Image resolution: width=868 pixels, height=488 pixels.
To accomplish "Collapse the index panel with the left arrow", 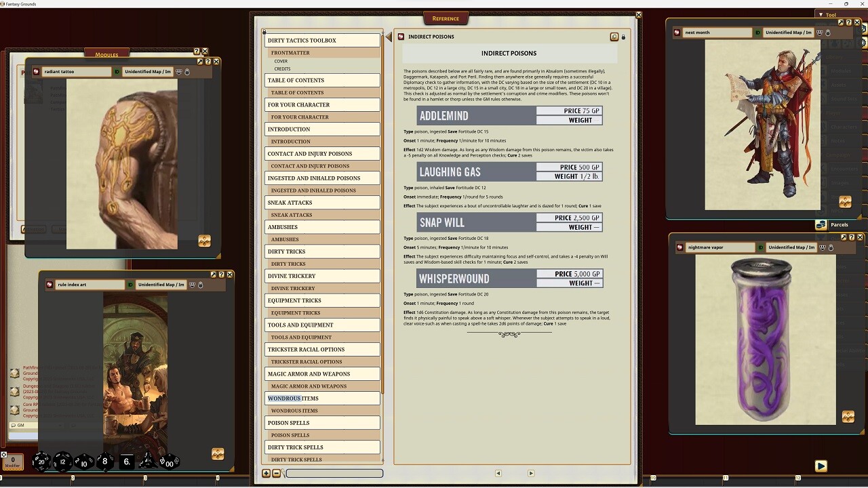I will click(389, 37).
